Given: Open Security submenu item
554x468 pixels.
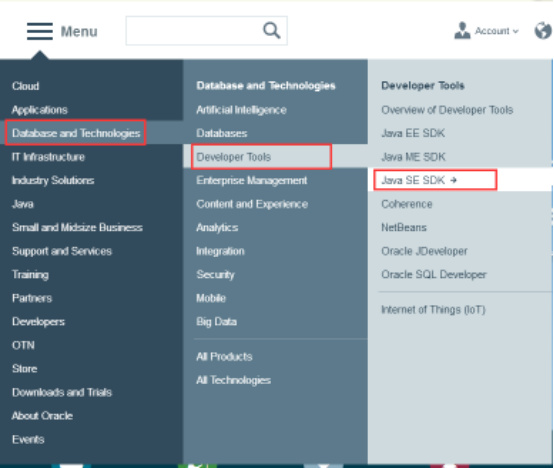Looking at the screenshot, I should 215,275.
